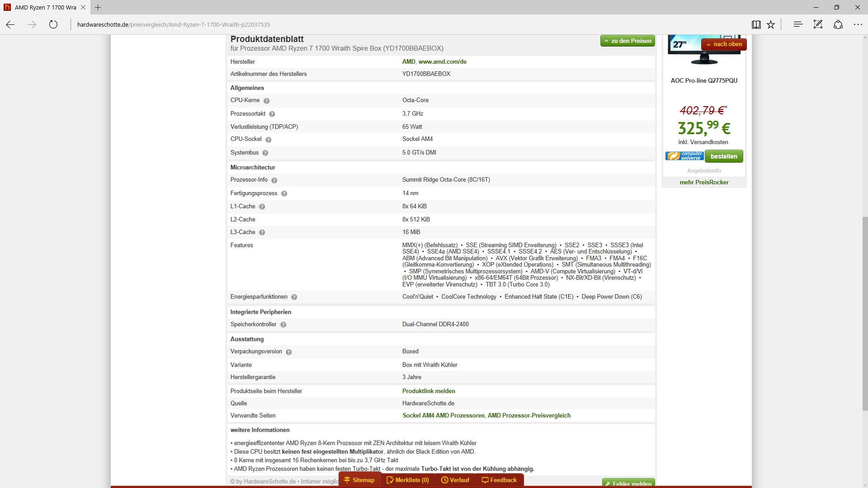
Task: Select the 'Dual-Channel DDR4-2400' value
Action: [435, 324]
